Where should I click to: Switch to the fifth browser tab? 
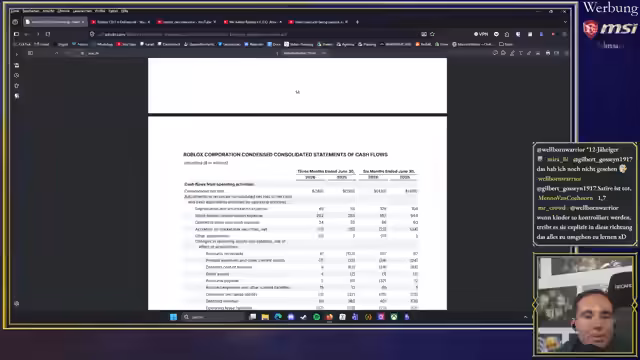click(319, 22)
